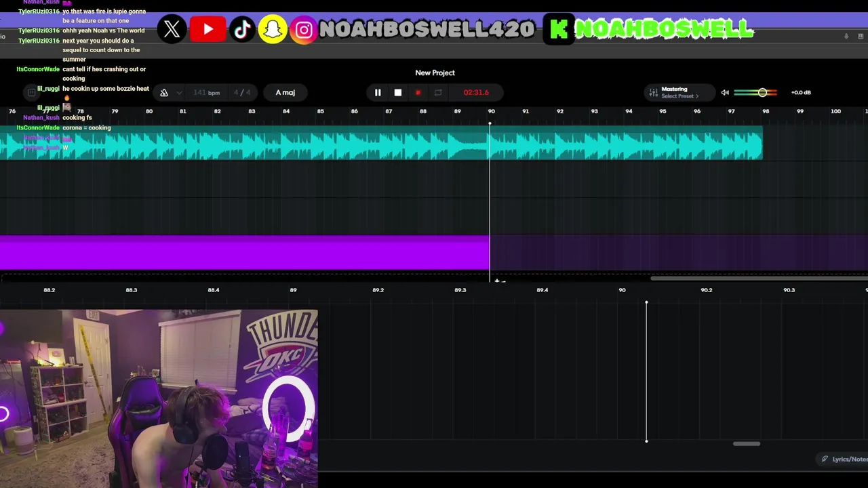Jump to bar 100 on the top ruler
The image size is (868, 488).
[x=835, y=111]
